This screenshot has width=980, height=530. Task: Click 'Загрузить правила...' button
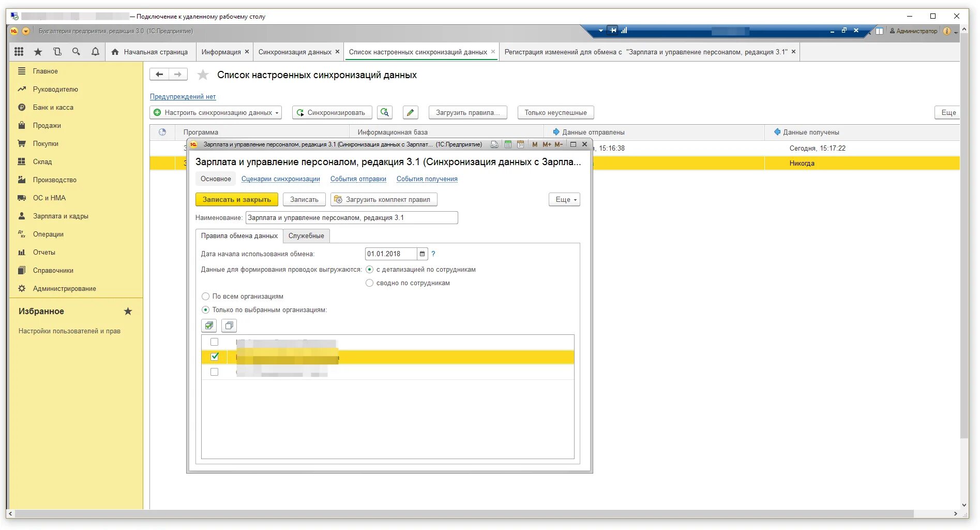pyautogui.click(x=468, y=112)
